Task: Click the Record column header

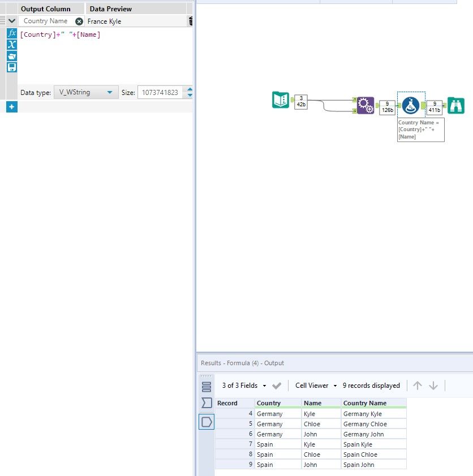Action: pos(235,403)
